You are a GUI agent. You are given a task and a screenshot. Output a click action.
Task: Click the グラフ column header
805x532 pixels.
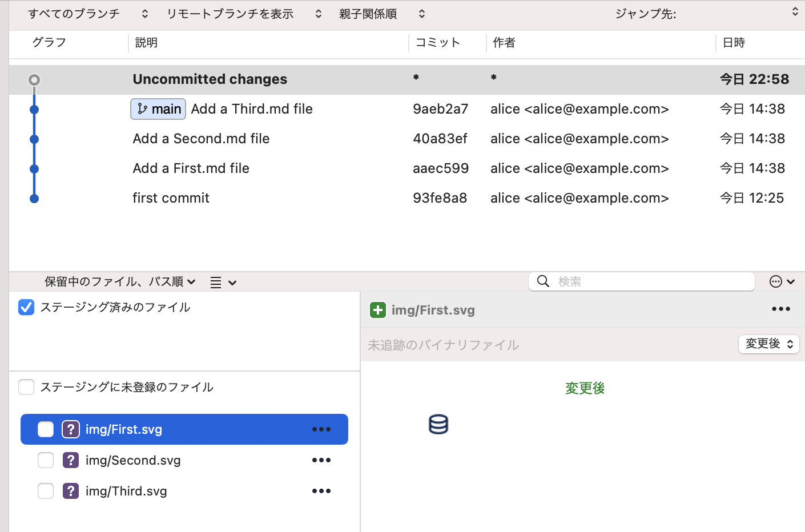[x=49, y=42]
